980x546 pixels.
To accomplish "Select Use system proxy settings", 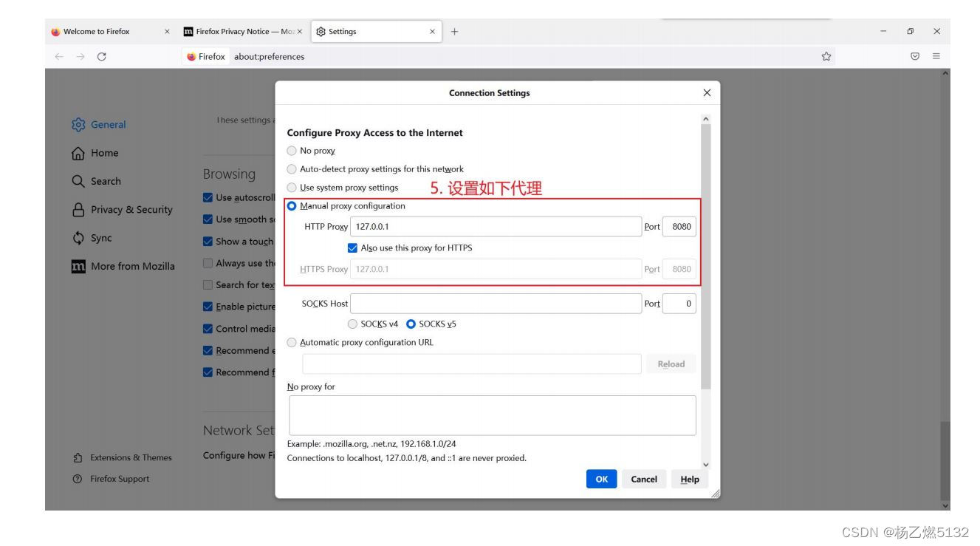I will click(291, 188).
